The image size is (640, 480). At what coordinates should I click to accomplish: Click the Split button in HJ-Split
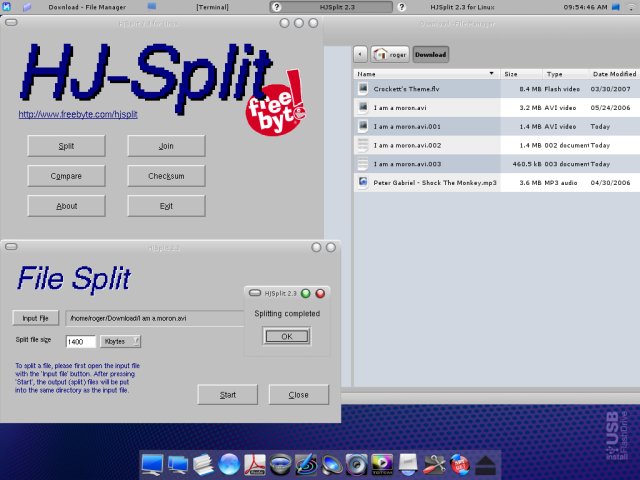click(x=66, y=146)
